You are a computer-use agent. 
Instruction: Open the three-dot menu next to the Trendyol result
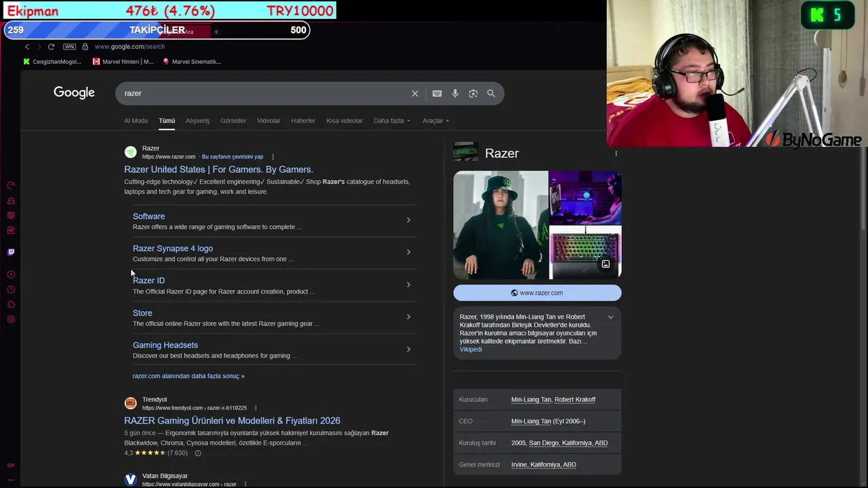pos(256,408)
